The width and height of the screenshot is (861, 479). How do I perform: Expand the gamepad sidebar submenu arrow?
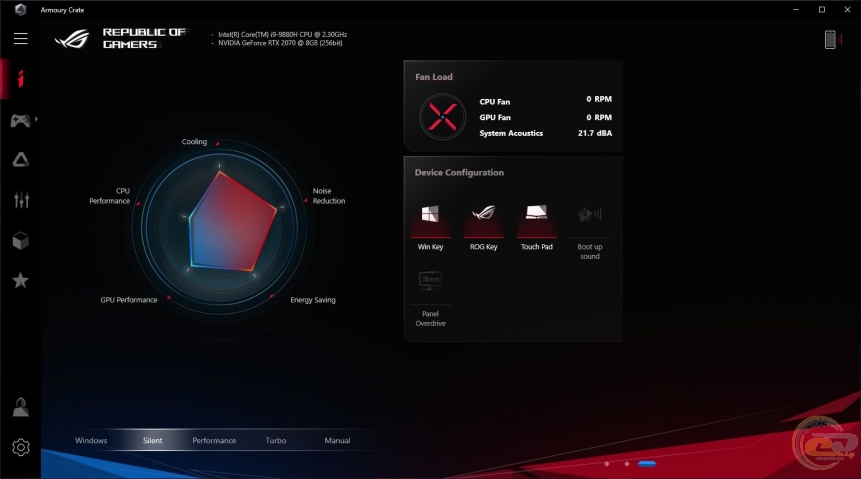[36, 119]
